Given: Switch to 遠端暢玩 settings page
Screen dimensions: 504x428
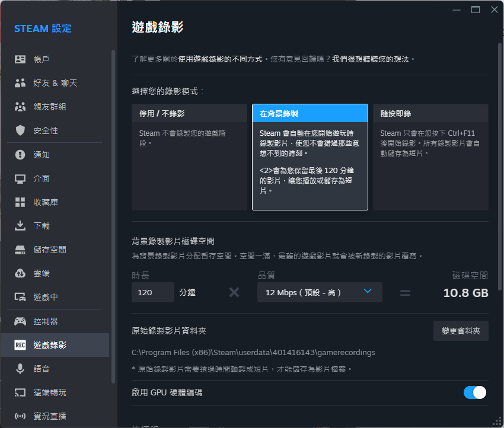Looking at the screenshot, I should (x=50, y=392).
